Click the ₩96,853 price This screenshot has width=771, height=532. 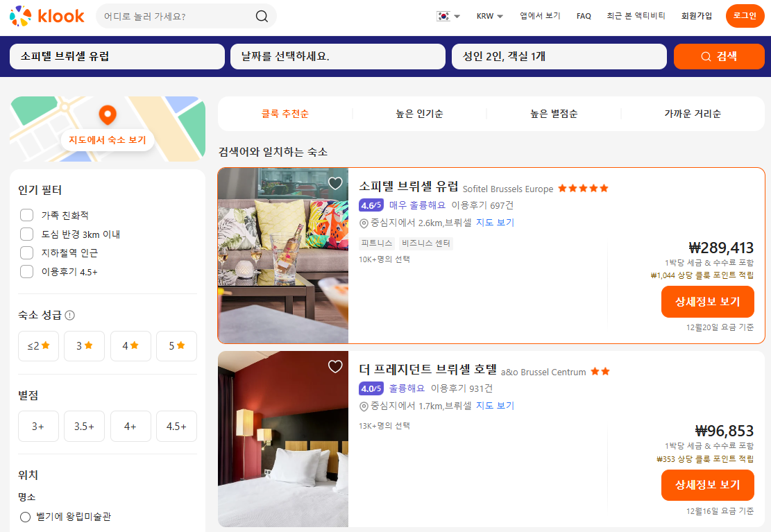click(725, 431)
